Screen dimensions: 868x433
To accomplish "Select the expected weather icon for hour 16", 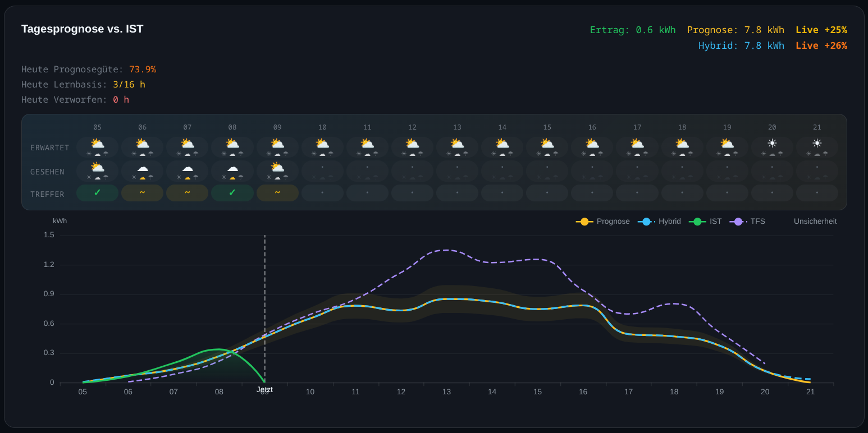I will point(592,144).
